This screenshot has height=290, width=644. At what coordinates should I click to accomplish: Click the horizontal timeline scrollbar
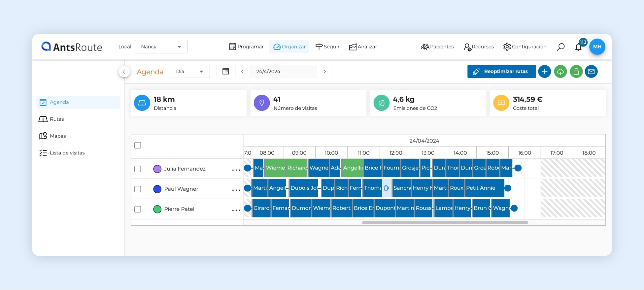[x=445, y=222]
